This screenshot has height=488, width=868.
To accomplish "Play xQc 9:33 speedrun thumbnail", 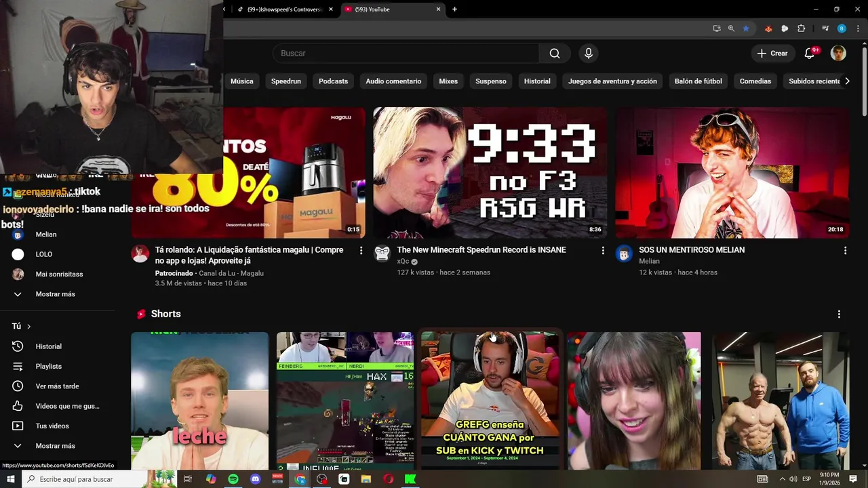I will (490, 173).
